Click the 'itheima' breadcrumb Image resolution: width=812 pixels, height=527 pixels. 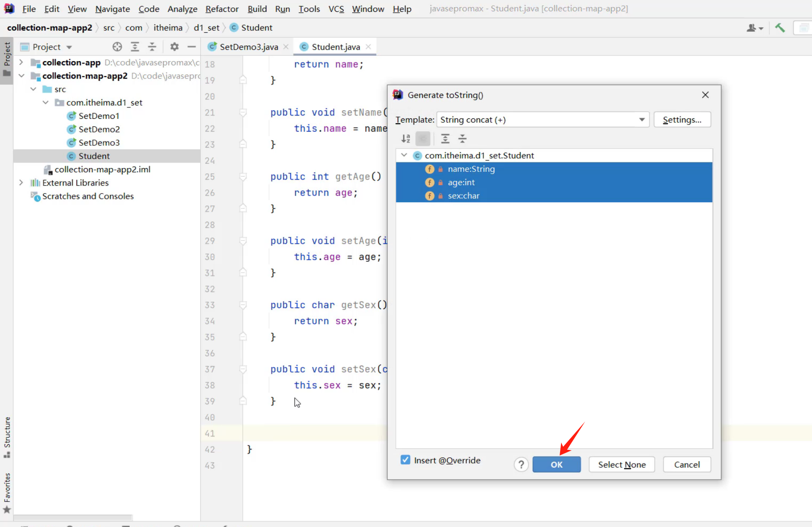168,27
